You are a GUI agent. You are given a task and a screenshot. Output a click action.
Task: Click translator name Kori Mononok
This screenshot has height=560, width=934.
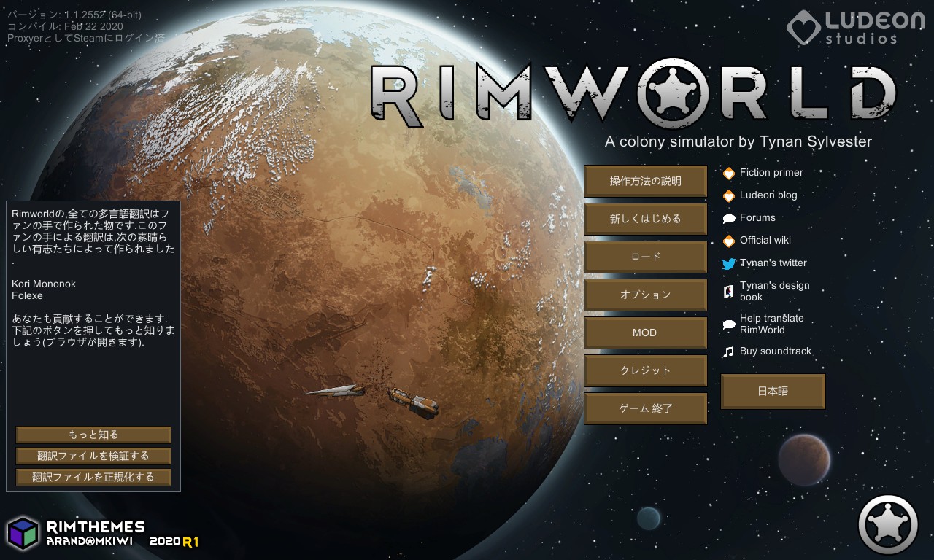tap(44, 284)
